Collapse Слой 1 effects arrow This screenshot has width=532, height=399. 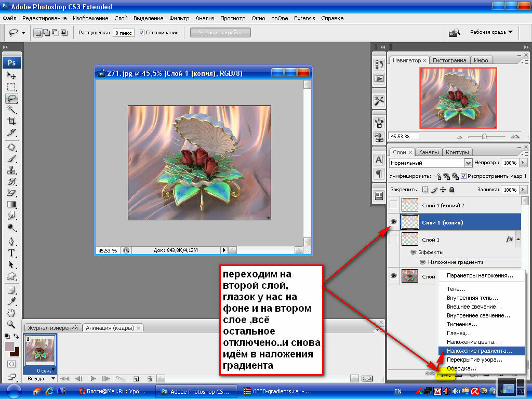518,239
